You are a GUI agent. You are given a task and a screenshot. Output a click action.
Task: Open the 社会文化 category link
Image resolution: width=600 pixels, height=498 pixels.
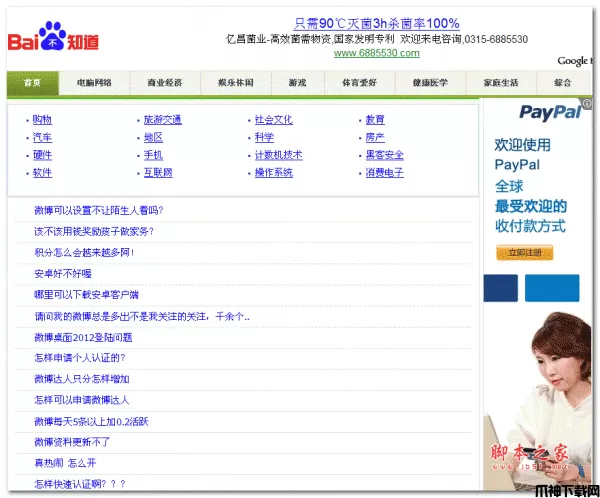(274, 120)
